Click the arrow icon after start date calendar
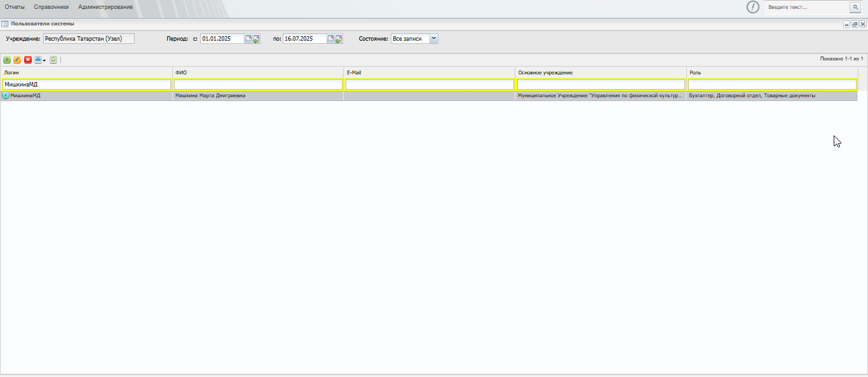 256,39
